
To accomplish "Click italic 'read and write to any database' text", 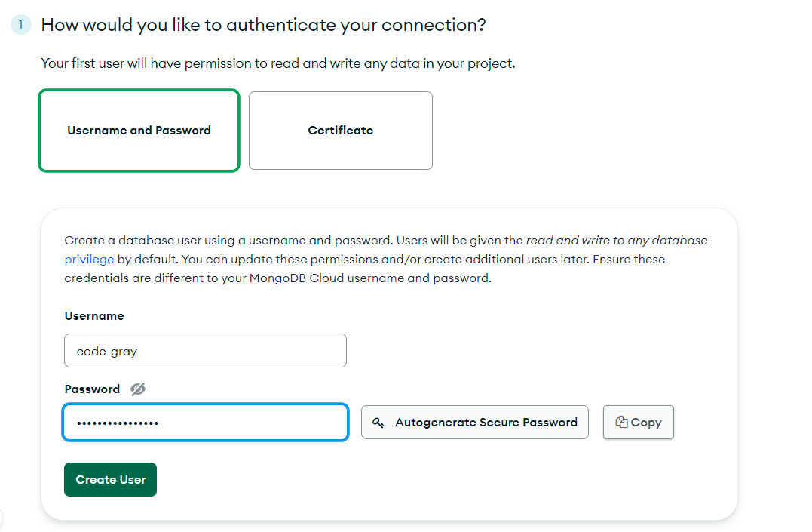I will [617, 241].
